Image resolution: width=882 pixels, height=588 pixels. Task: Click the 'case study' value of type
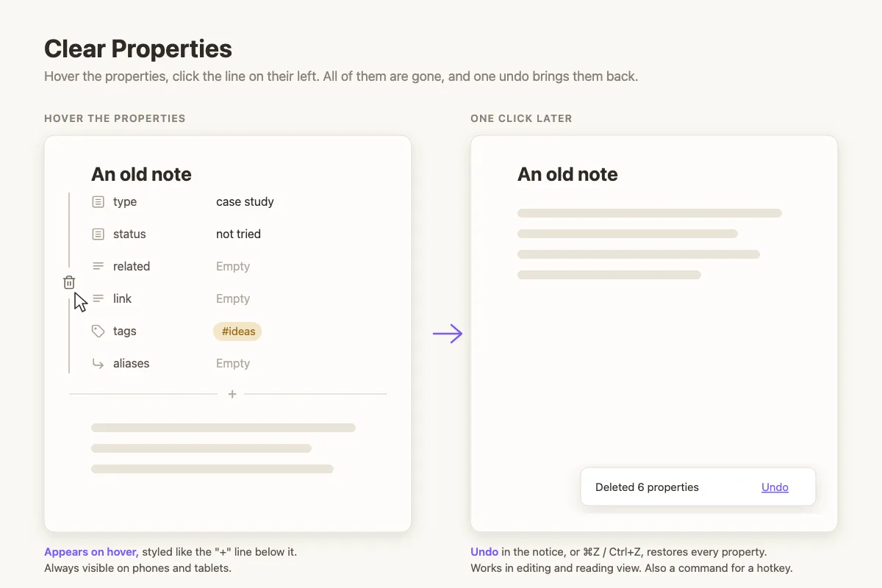coord(245,201)
